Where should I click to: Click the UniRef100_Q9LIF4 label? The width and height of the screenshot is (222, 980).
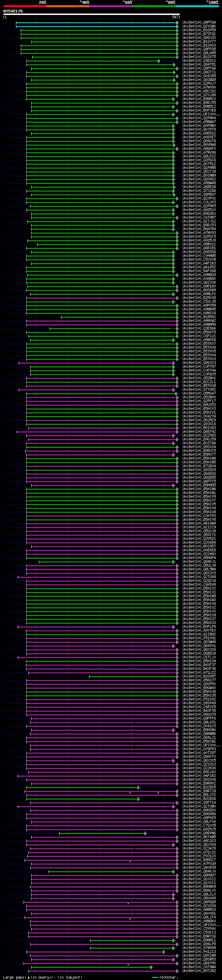pos(199,918)
